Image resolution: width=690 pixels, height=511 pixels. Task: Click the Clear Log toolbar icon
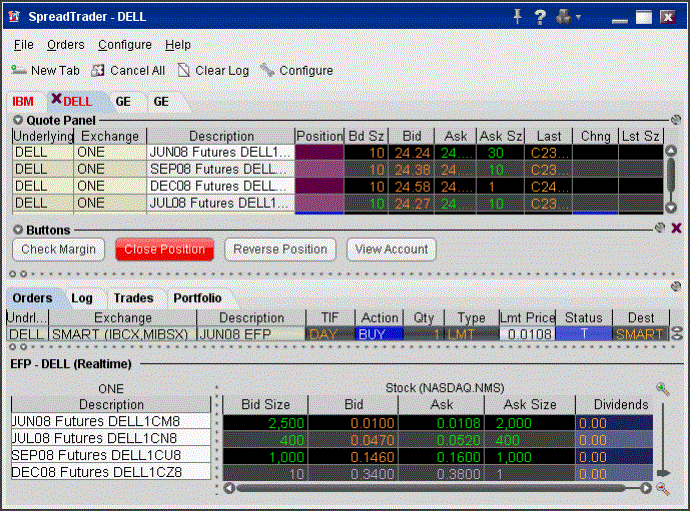pyautogui.click(x=184, y=71)
